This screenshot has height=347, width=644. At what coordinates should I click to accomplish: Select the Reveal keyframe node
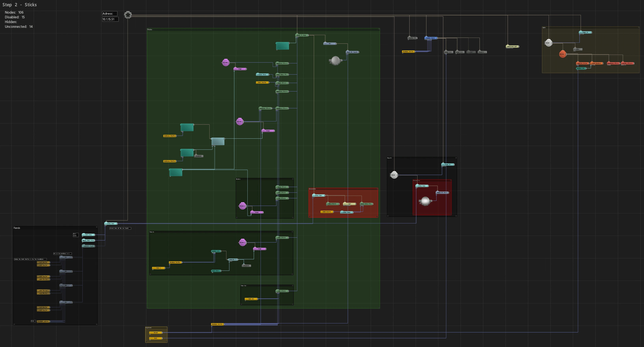156,333
